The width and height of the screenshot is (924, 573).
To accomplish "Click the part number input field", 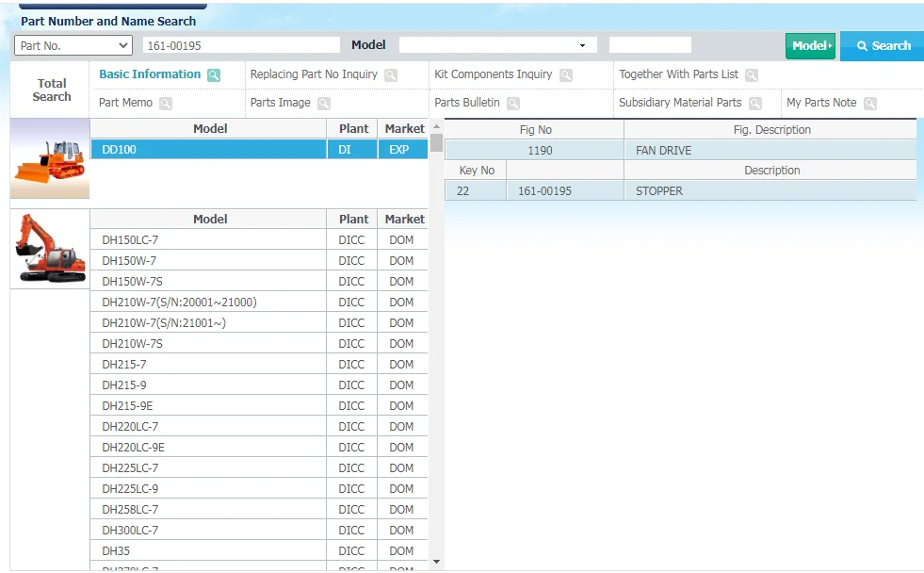I will click(241, 45).
